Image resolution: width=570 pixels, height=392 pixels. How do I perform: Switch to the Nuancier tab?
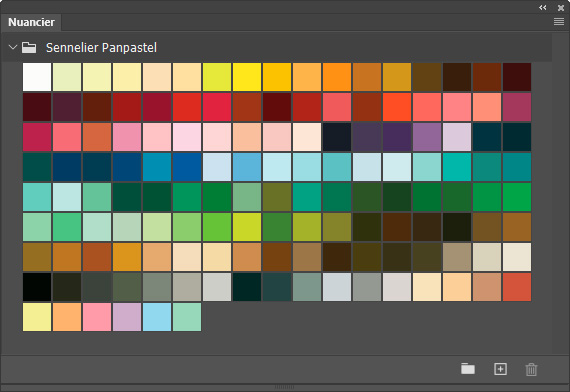tap(31, 22)
